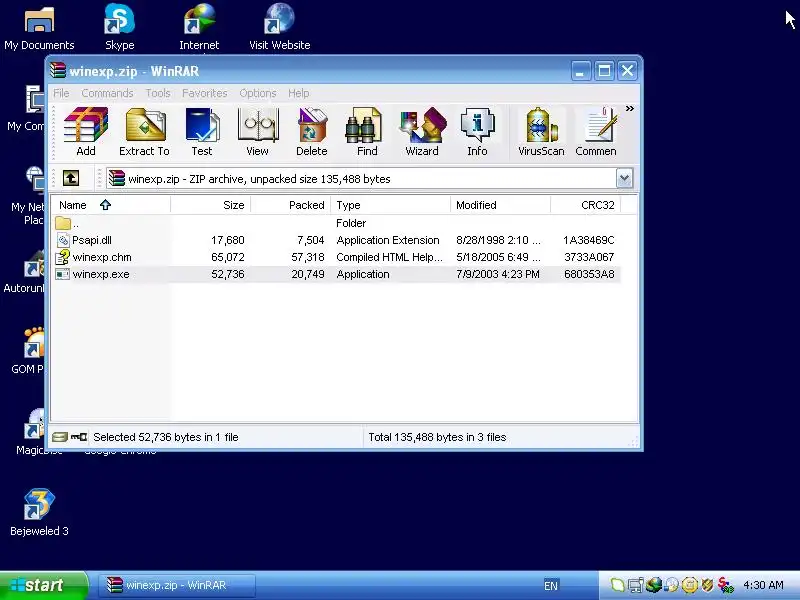800x600 pixels.
Task: Minimize the WinRAR window
Action: [581, 71]
